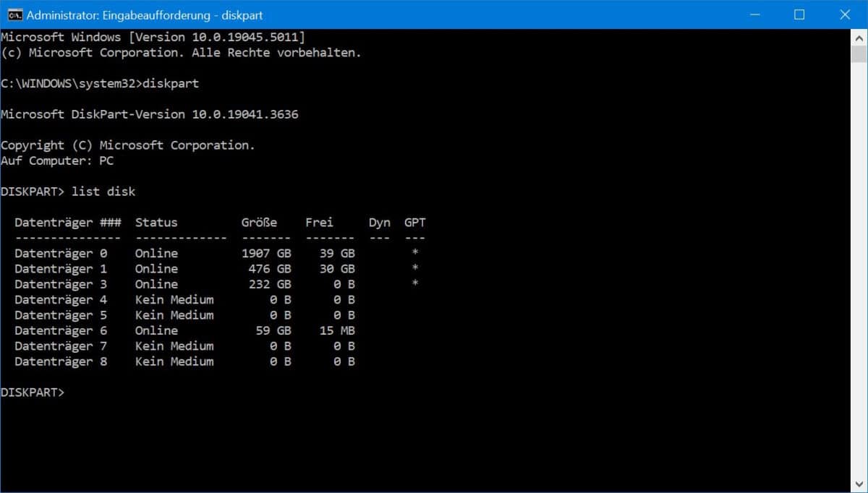Click the GPT asterisk for Datenträger 3

[x=414, y=284]
